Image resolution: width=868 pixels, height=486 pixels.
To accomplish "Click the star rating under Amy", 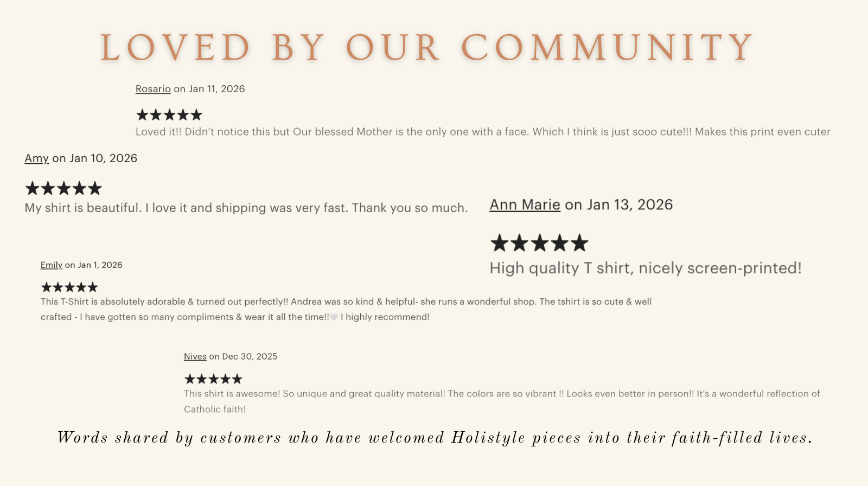I will 63,189.
